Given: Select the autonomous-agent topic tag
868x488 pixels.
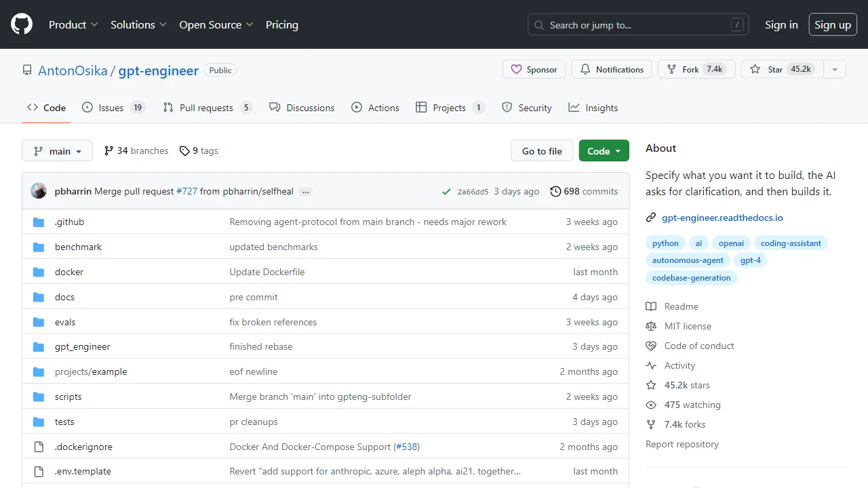Looking at the screenshot, I should pos(688,260).
